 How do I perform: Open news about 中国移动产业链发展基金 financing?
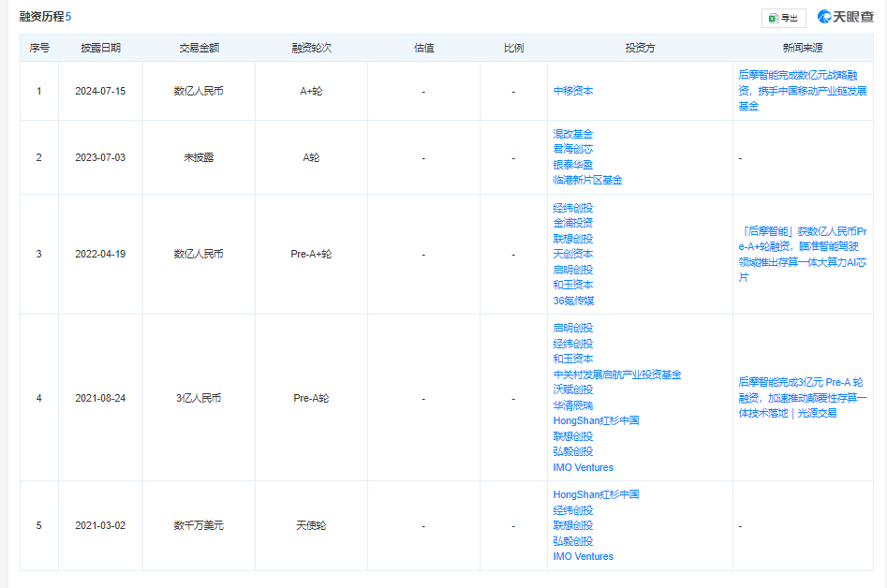click(803, 91)
